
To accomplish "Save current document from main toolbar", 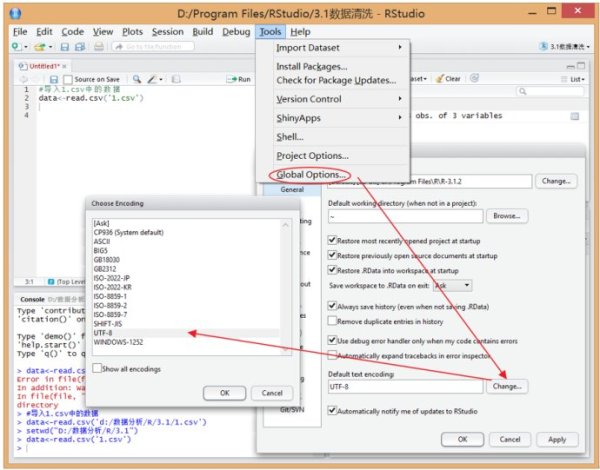I will coord(65,47).
